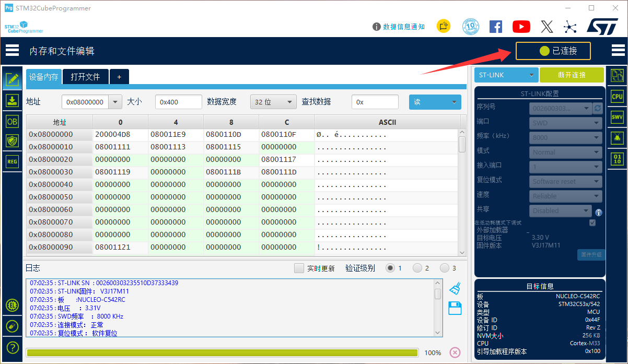
Task: Open the 共享 Disabled dropdown
Action: click(561, 211)
